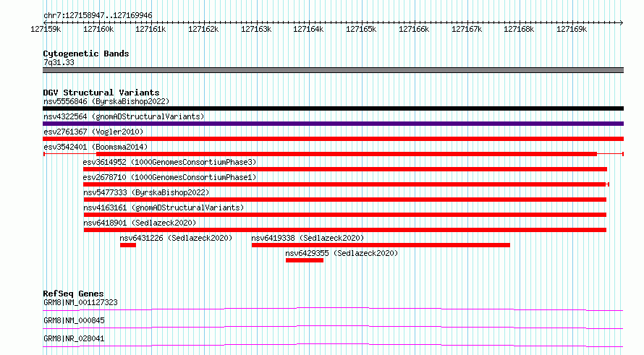The width and height of the screenshot is (644, 355).
Task: Select nsv6418901 (Sedlazeck2020) variant label
Action: pos(140,223)
